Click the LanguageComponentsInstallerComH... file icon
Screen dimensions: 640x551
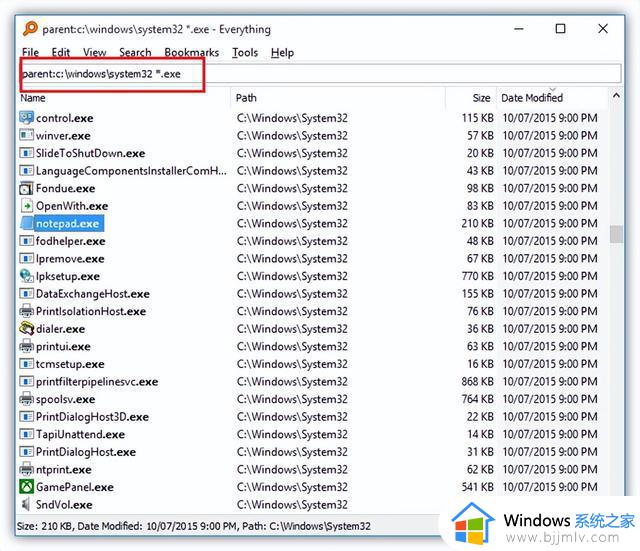click(x=27, y=171)
